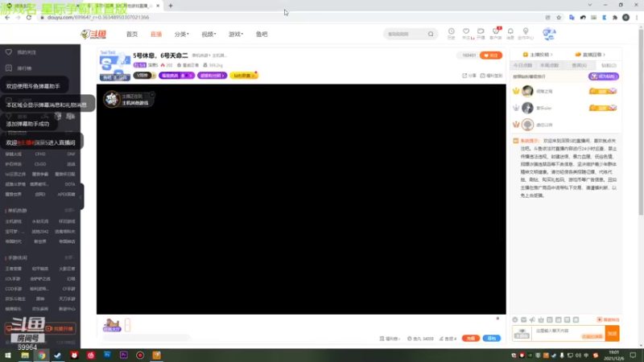Open the 直播 live tab

pos(156,34)
